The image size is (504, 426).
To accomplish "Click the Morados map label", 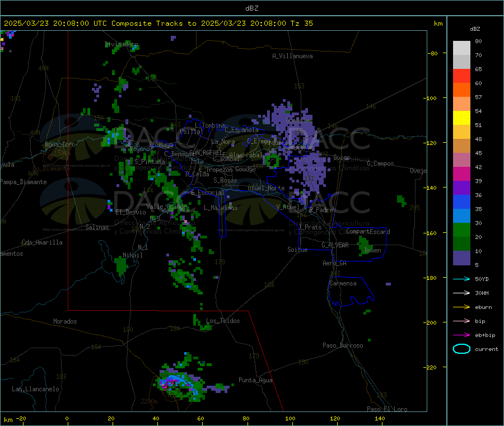I will point(65,321).
